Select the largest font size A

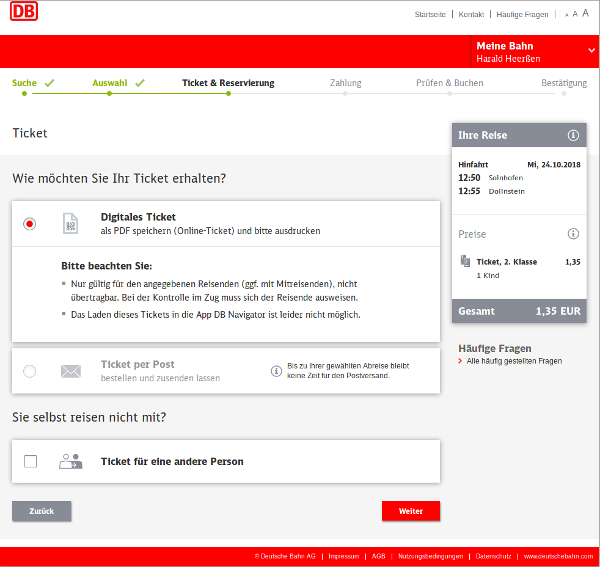point(587,15)
